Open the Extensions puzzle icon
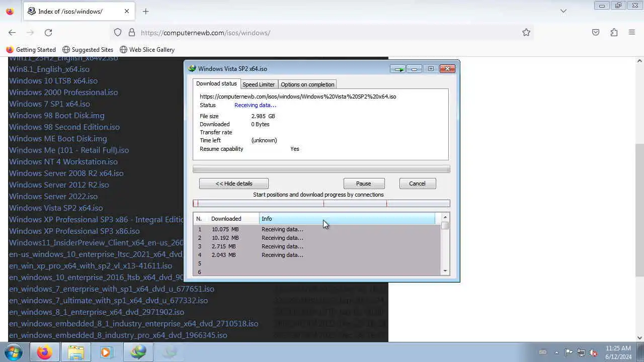Viewport: 644px width, 362px height. 614,32
